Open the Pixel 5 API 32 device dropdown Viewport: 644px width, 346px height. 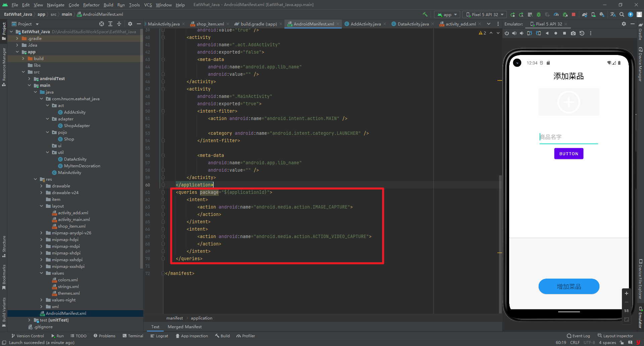tap(485, 14)
